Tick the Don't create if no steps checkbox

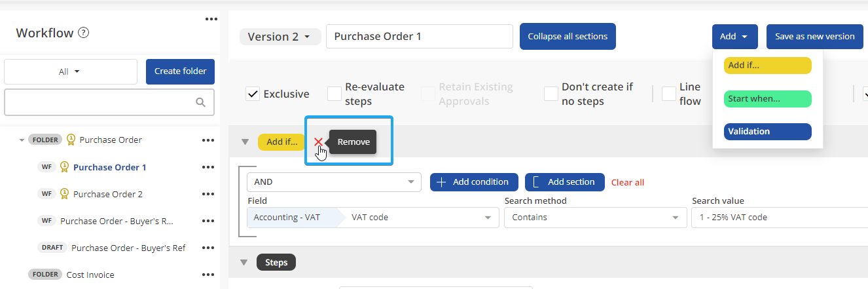[x=551, y=94]
